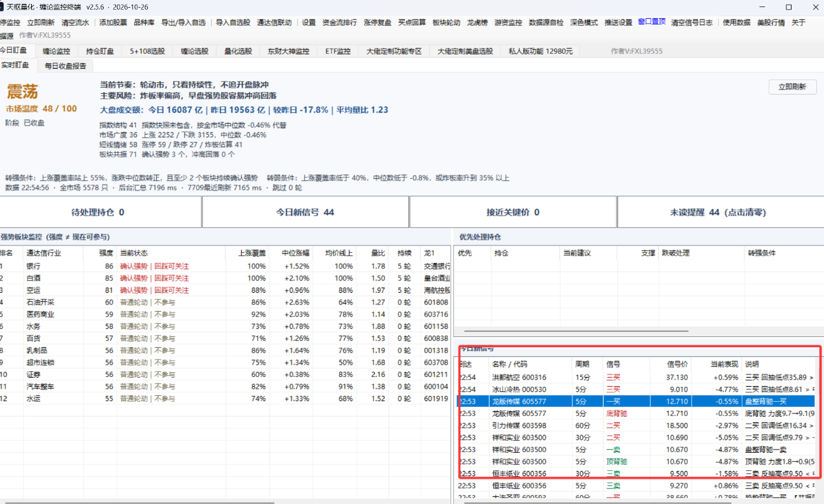Select the 白酒 row in sector table

click(x=225, y=278)
